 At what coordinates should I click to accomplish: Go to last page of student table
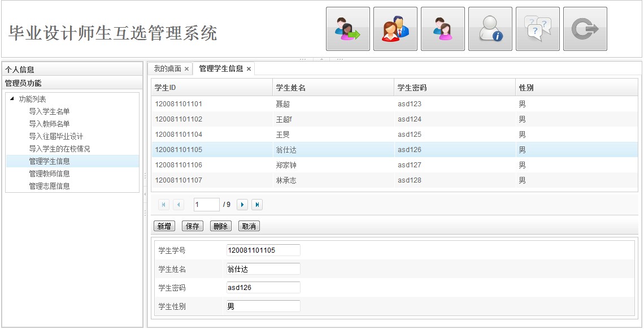257,205
